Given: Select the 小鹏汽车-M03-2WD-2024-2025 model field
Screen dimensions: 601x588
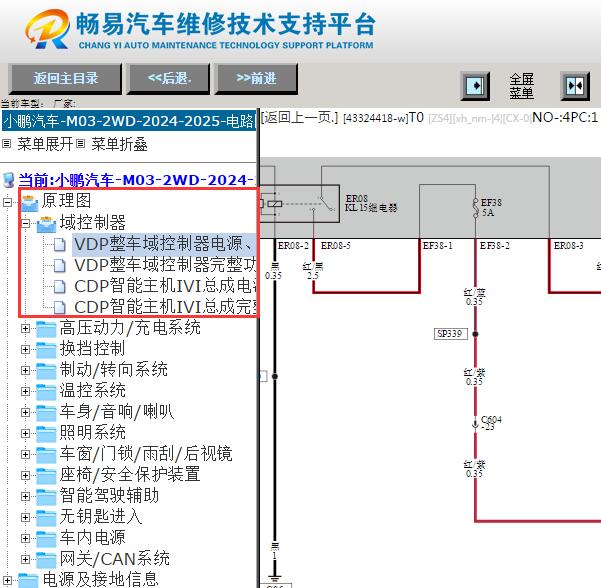Looking at the screenshot, I should pos(129,121).
